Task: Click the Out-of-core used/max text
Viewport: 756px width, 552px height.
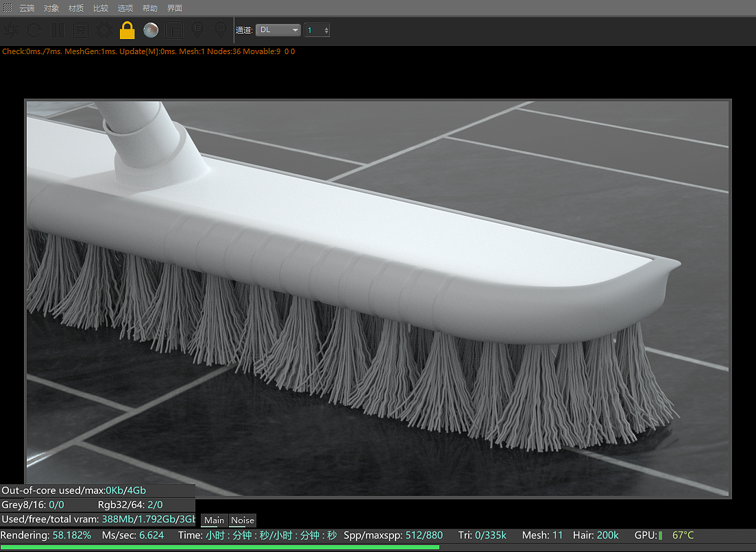Action: 74,490
